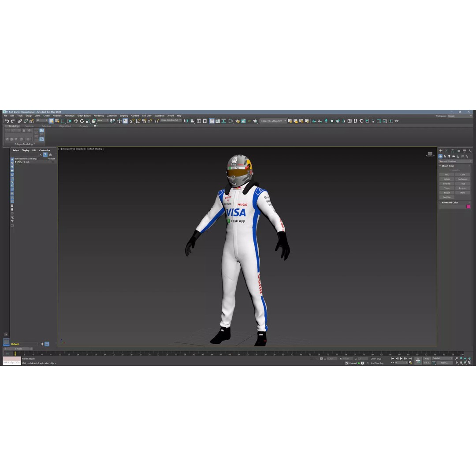Select the Select and Link tool
The width and height of the screenshot is (476, 476).
click(20, 121)
